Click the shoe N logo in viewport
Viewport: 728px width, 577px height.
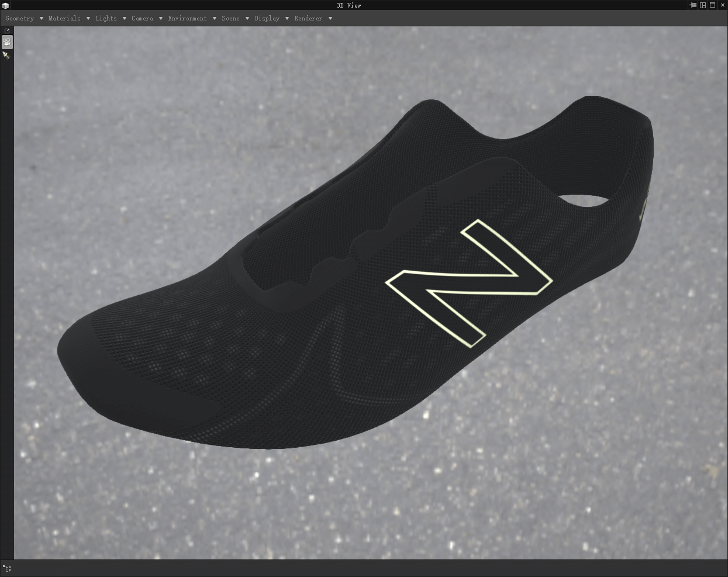click(x=468, y=283)
